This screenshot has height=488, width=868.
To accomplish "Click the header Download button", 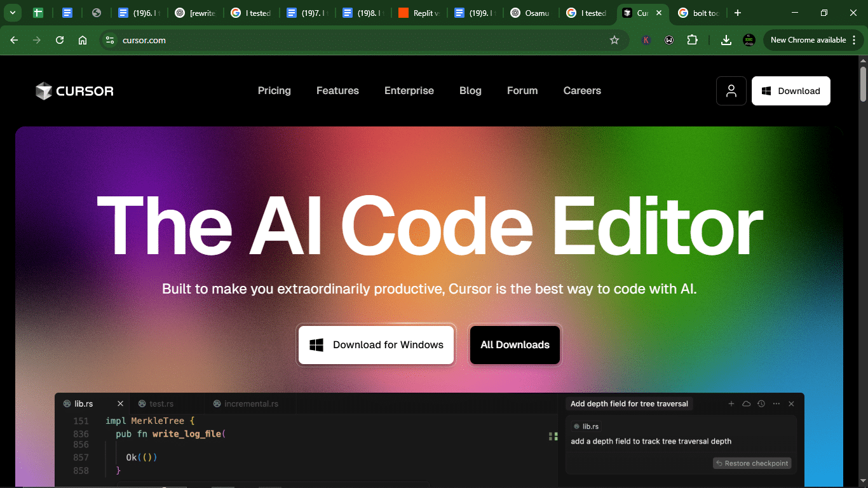I will coord(791,91).
